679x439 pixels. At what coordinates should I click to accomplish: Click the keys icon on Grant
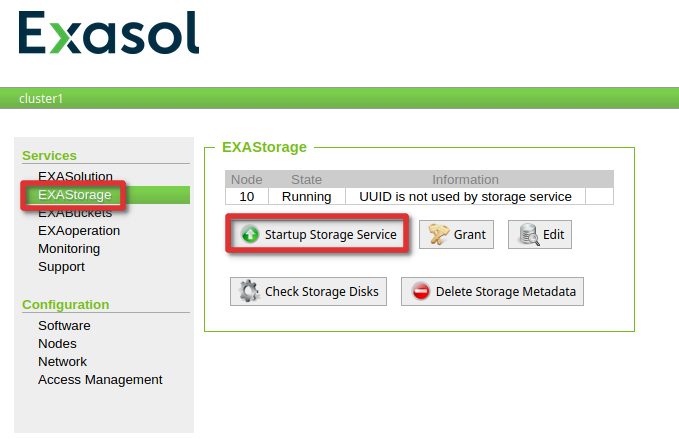click(x=439, y=235)
